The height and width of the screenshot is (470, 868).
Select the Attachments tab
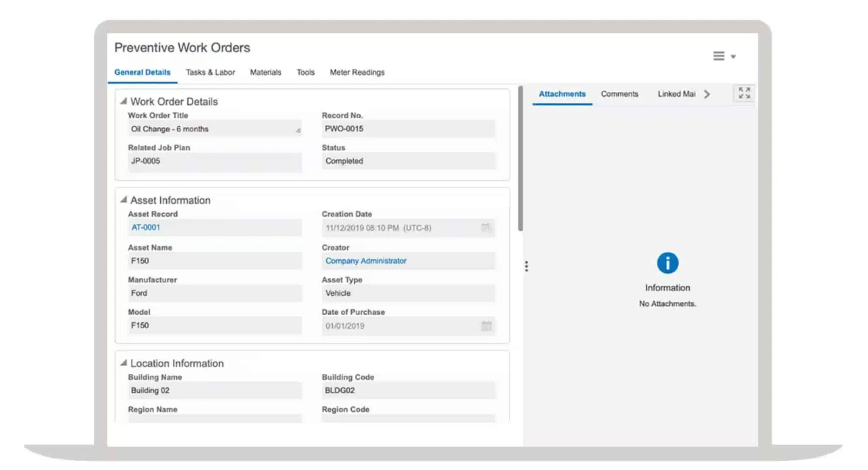coord(562,94)
